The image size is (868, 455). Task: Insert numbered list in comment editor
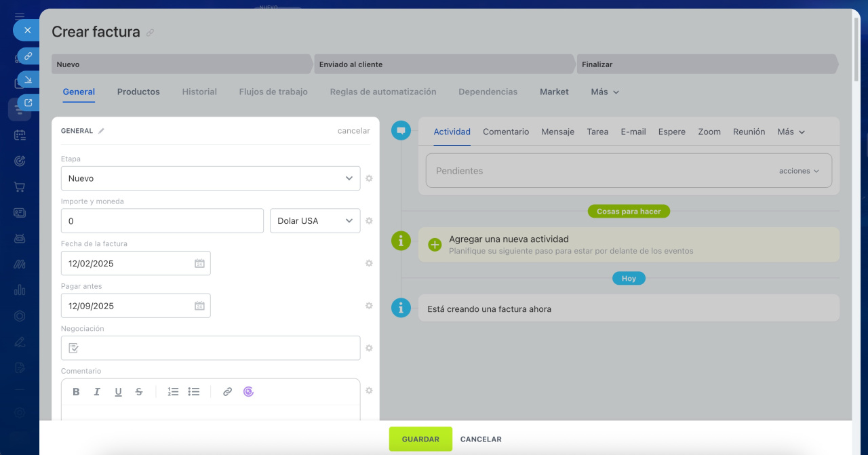(173, 392)
